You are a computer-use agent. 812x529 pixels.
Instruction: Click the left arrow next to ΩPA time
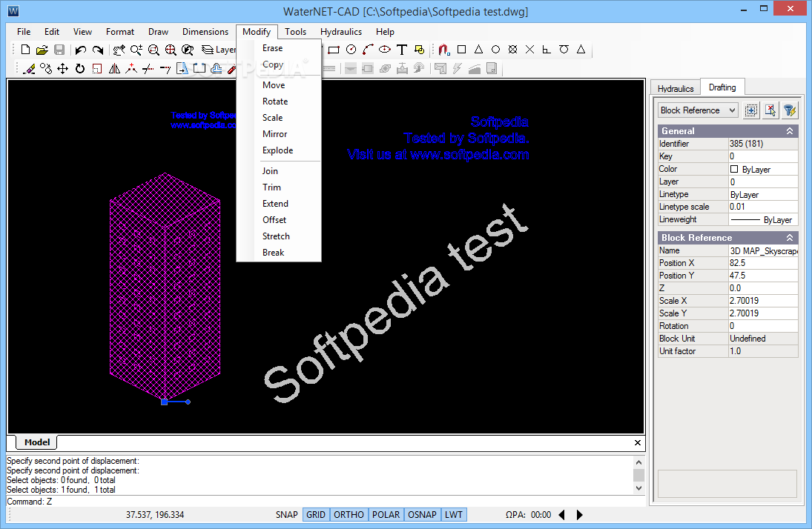coord(562,514)
